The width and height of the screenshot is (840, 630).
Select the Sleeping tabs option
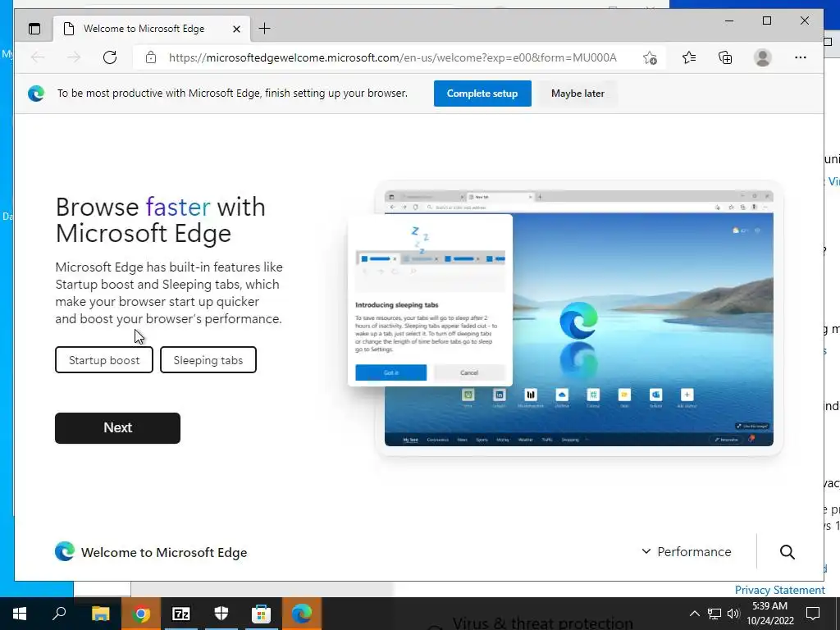[208, 360]
